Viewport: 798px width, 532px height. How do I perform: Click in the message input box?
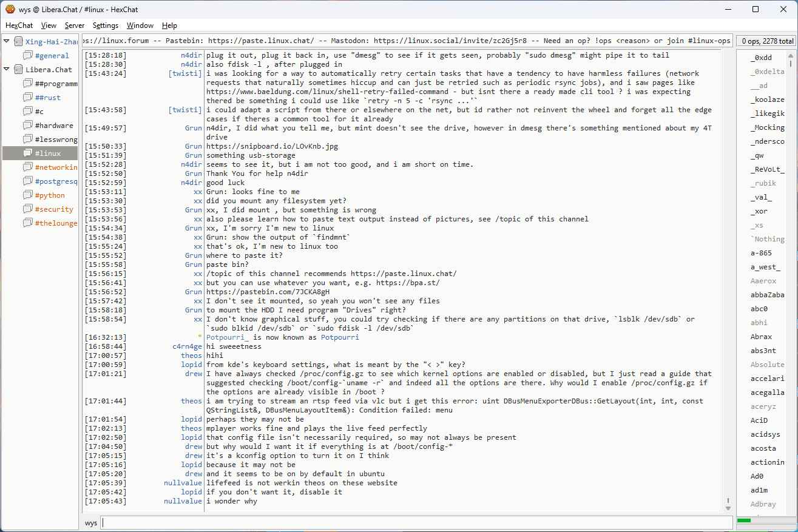coord(416,523)
